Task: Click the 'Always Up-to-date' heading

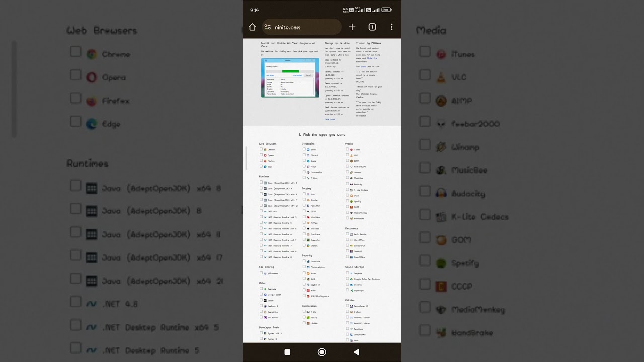Action: pyautogui.click(x=336, y=43)
